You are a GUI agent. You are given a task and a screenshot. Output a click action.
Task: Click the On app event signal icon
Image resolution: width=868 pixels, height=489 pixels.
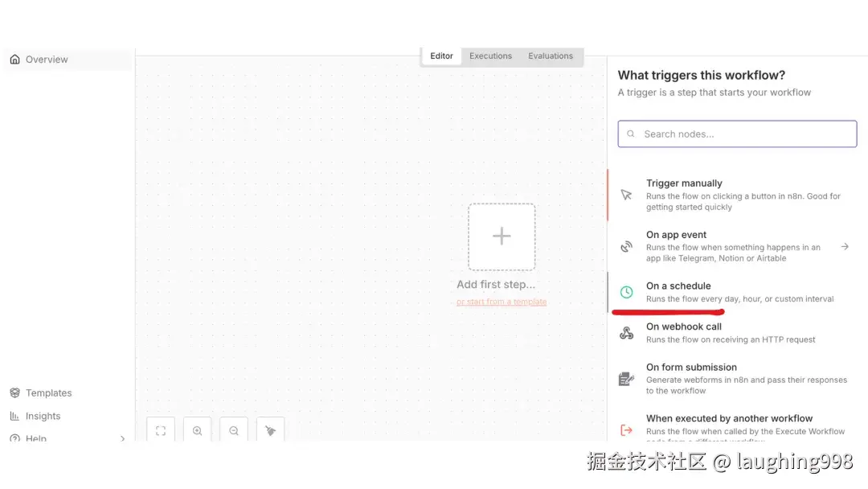(x=626, y=246)
